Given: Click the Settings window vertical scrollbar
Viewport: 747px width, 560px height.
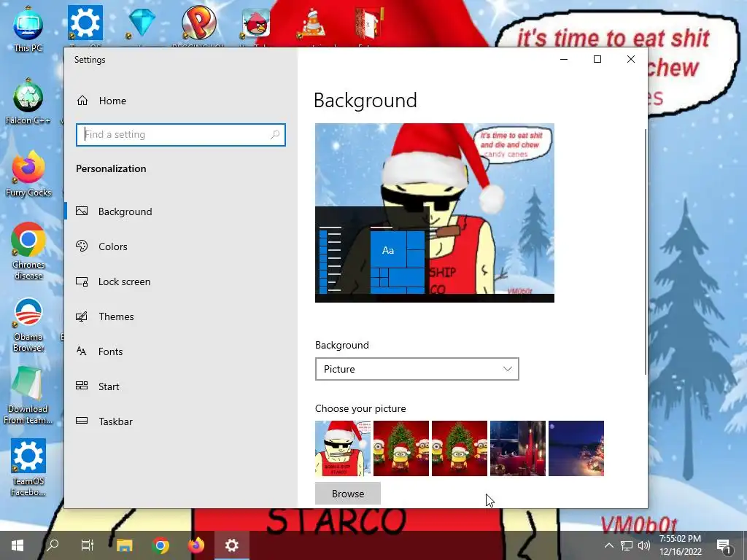Looking at the screenshot, I should pos(646,252).
